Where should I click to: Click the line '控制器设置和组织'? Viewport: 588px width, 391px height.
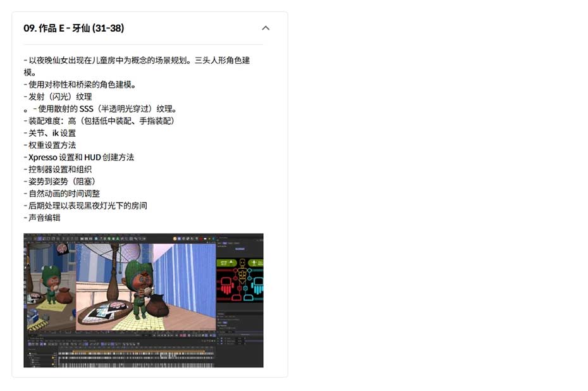60,169
